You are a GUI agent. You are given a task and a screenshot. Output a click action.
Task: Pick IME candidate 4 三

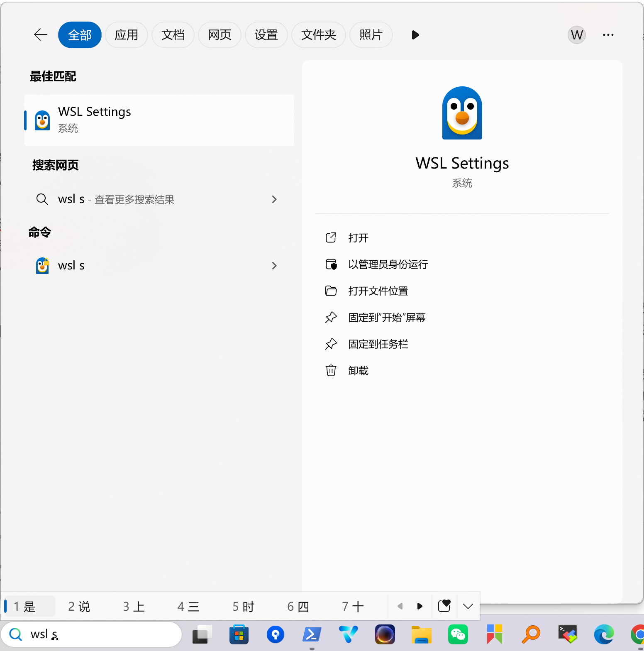188,607
